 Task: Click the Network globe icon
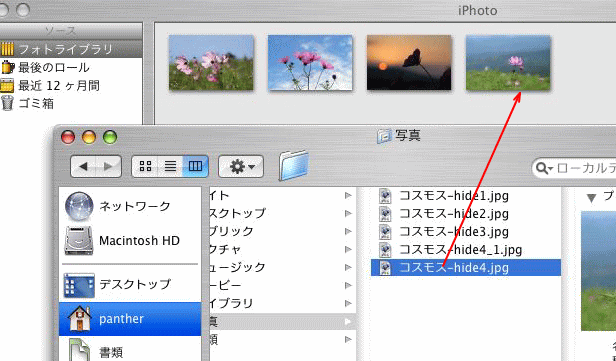click(x=79, y=206)
